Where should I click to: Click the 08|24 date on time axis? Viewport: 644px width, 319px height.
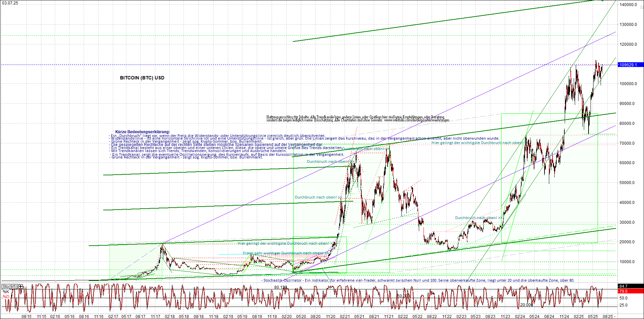point(549,317)
